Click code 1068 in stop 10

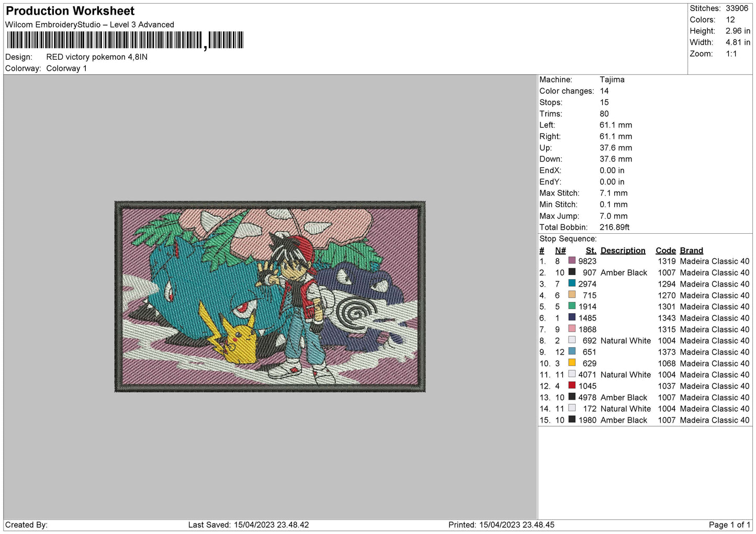click(667, 363)
